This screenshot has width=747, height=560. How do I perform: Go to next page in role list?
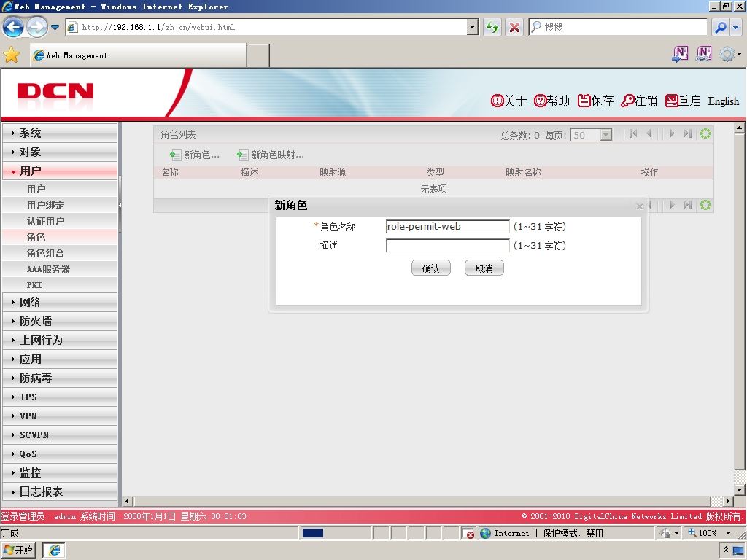point(672,134)
